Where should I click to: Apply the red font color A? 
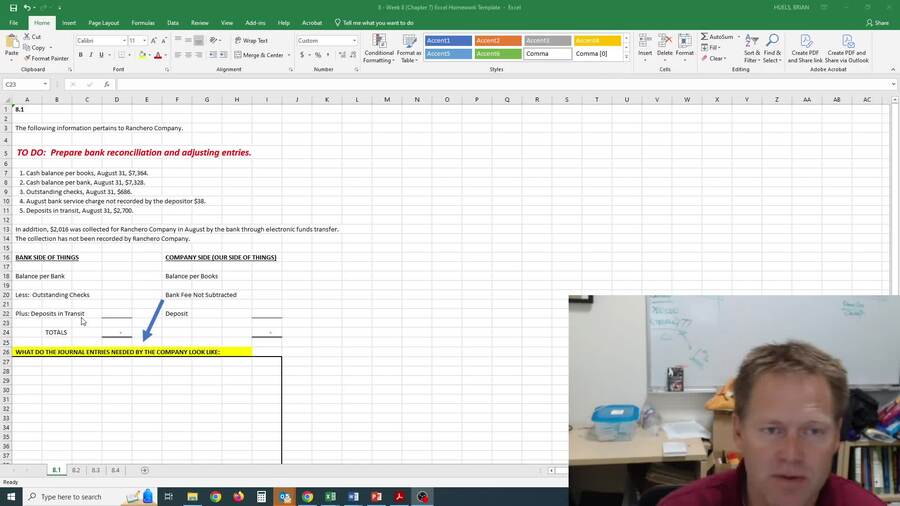[158, 55]
